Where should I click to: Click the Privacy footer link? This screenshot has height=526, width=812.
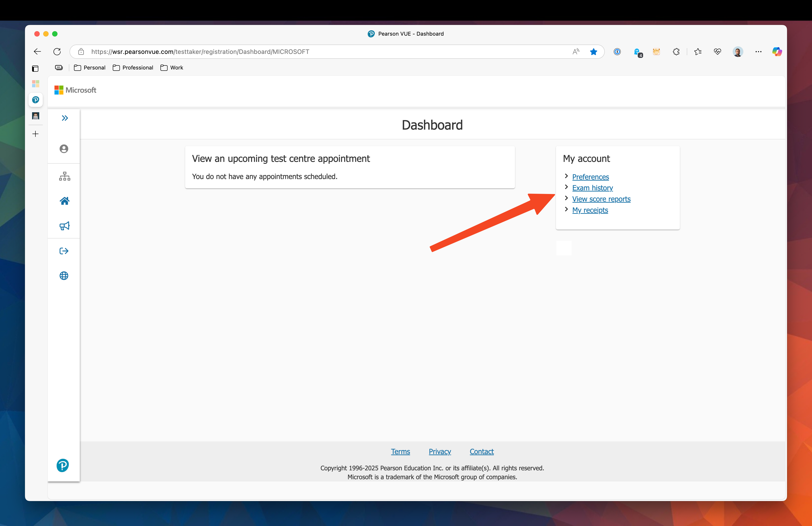pyautogui.click(x=439, y=451)
